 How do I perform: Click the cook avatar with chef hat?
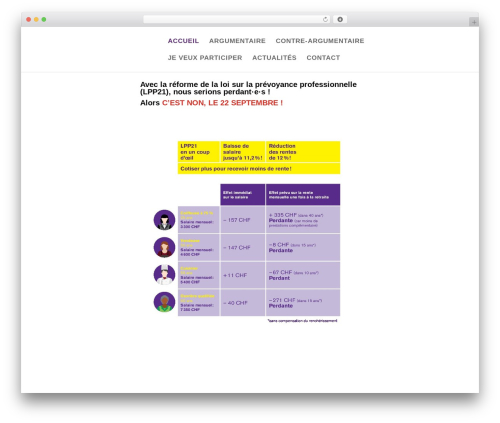[x=164, y=275]
